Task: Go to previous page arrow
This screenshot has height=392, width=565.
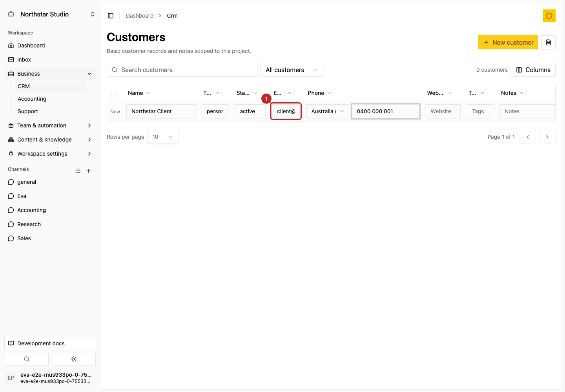Action: point(528,137)
